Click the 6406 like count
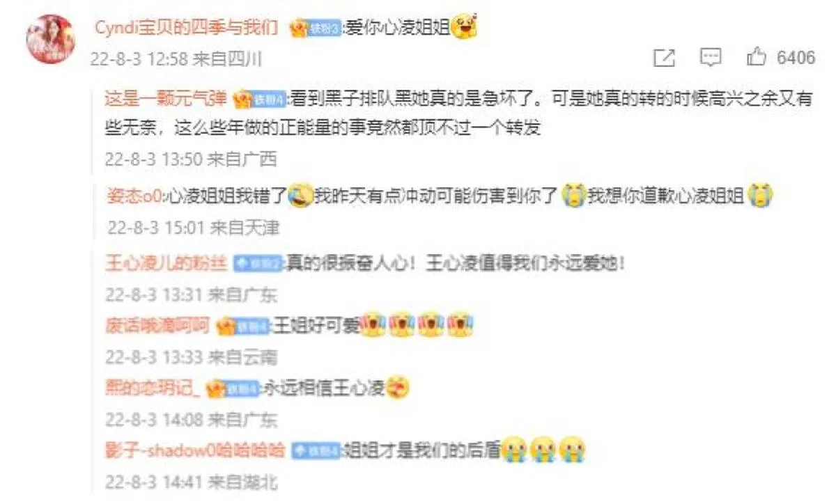The height and width of the screenshot is (504, 836). 796,58
